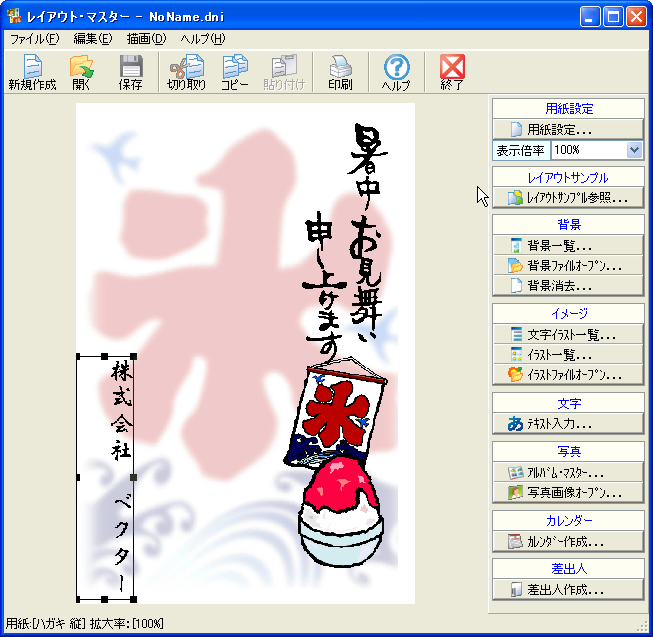Viewport: 653px width, 637px height.
Task: Open 背景一覧... background list
Action: point(568,246)
